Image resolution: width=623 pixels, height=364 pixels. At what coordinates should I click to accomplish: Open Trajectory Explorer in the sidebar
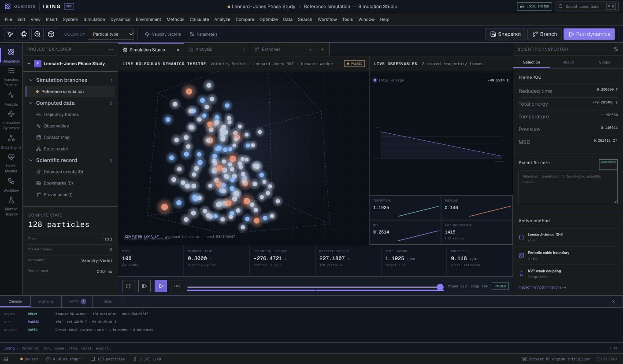(x=11, y=77)
